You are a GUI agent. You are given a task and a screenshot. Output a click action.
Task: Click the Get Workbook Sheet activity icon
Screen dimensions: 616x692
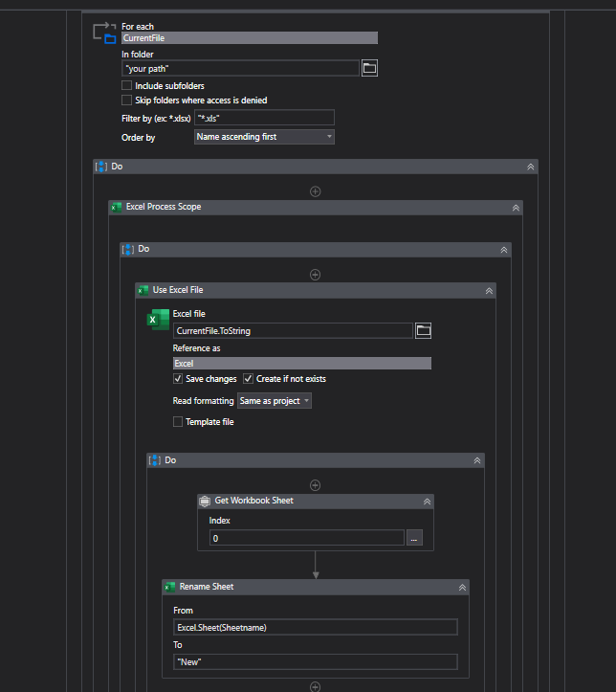[205, 501]
